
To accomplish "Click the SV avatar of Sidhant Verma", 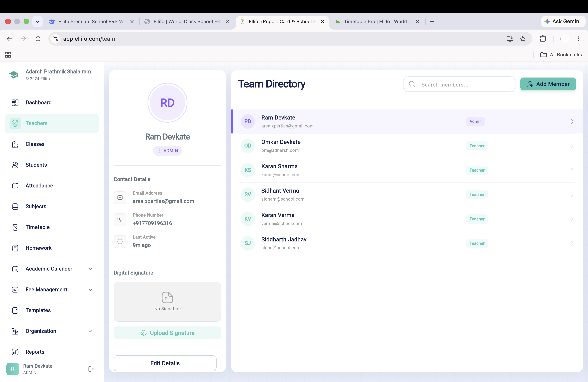I will click(248, 195).
